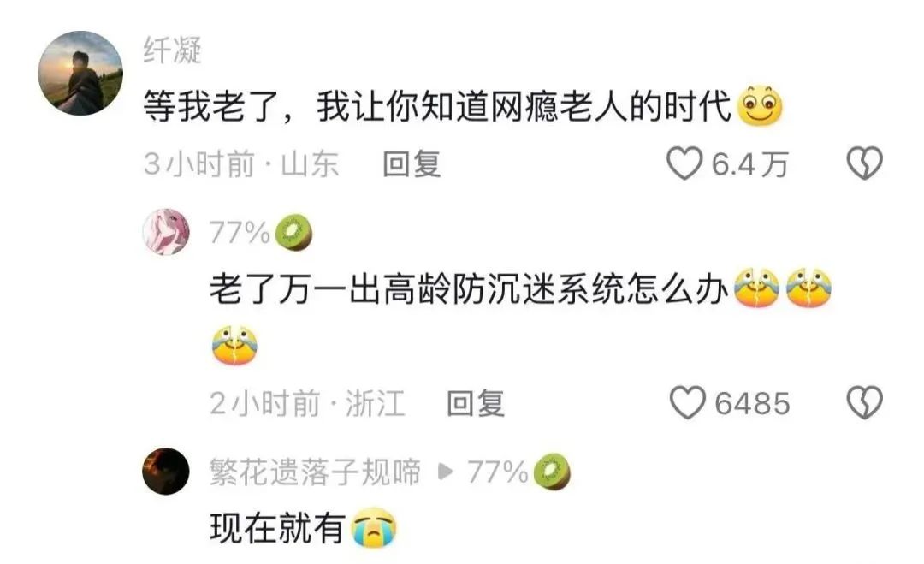The width and height of the screenshot is (924, 564).
Task: Like the comment by 纤凝
Action: pyautogui.click(x=684, y=163)
